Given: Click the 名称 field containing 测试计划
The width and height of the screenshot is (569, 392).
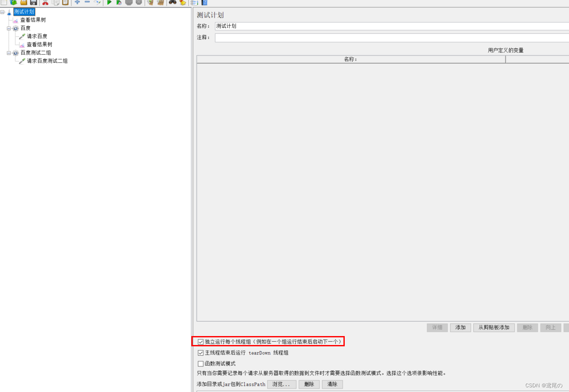Looking at the screenshot, I should (x=392, y=26).
